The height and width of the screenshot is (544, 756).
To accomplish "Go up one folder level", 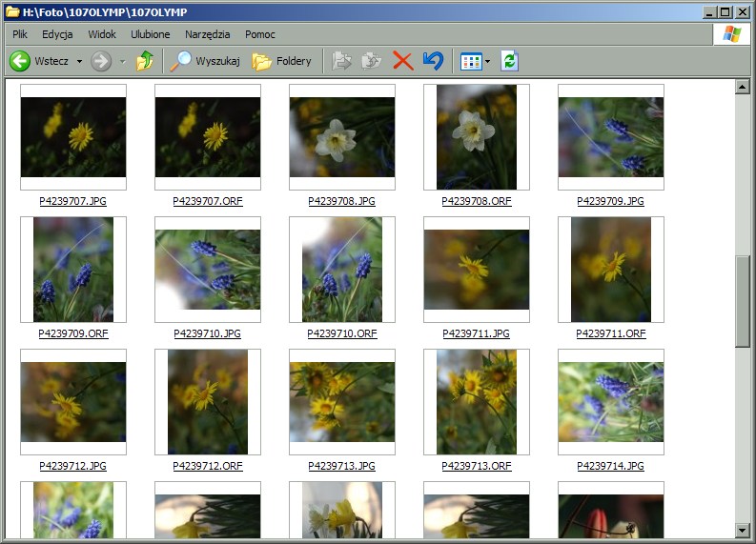I will (145, 61).
